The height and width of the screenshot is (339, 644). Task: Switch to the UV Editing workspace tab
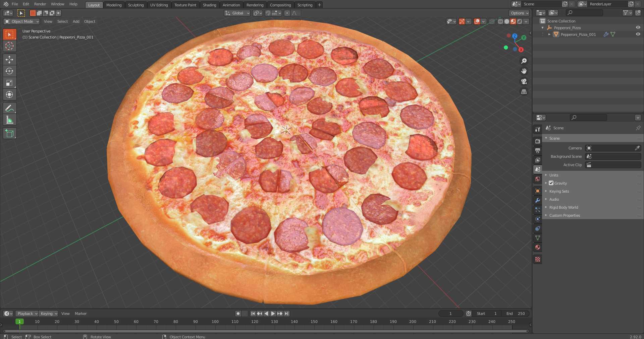(x=159, y=5)
